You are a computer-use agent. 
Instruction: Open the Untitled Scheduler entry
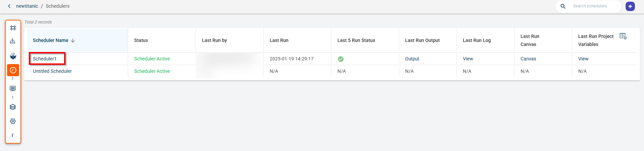pos(52,71)
